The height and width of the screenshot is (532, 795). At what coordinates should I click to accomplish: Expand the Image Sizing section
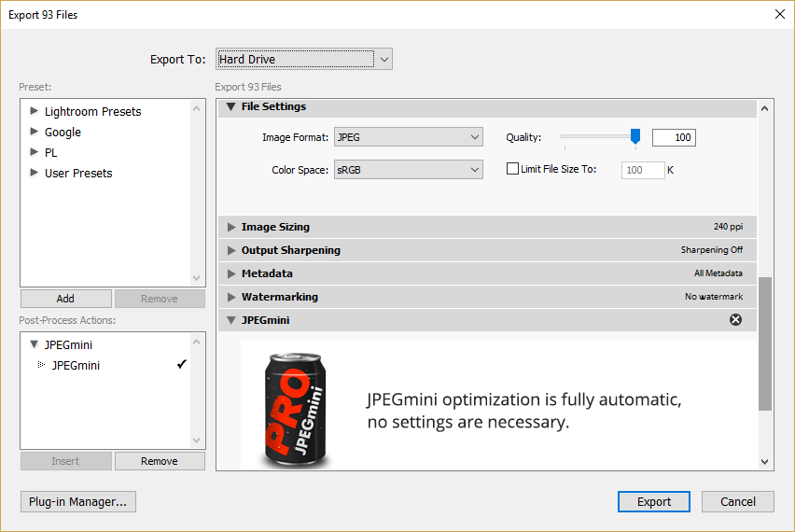click(x=231, y=227)
